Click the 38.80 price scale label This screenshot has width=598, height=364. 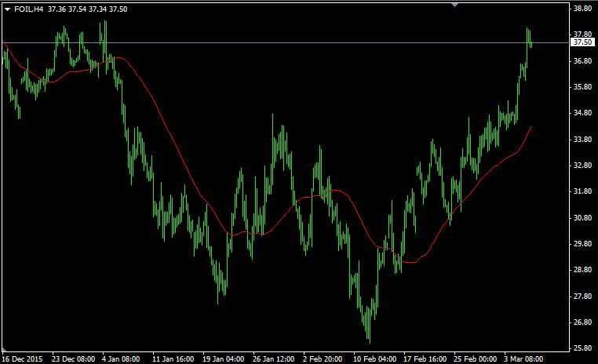(582, 9)
